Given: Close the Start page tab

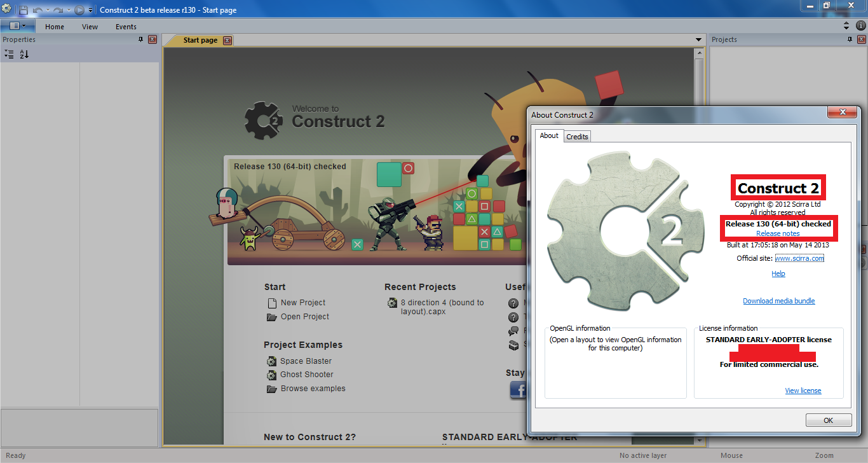Looking at the screenshot, I should point(227,40).
